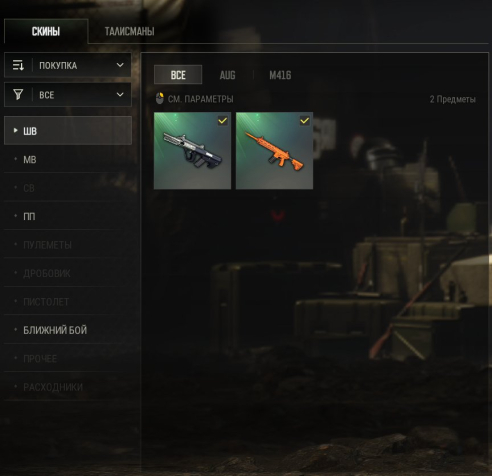Image resolution: width=492 pixels, height=476 pixels.
Task: Filter skins by the AUG tab
Action: [x=227, y=75]
